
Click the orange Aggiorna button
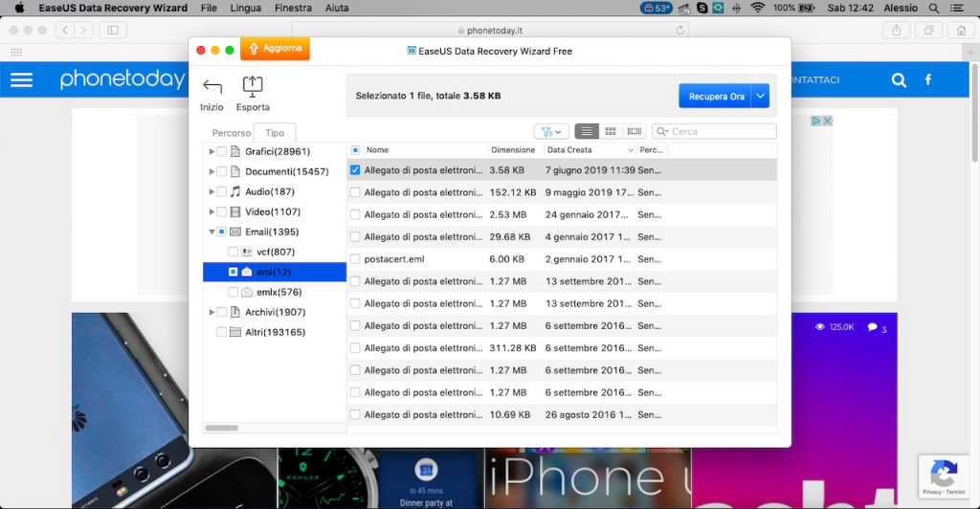pos(275,49)
